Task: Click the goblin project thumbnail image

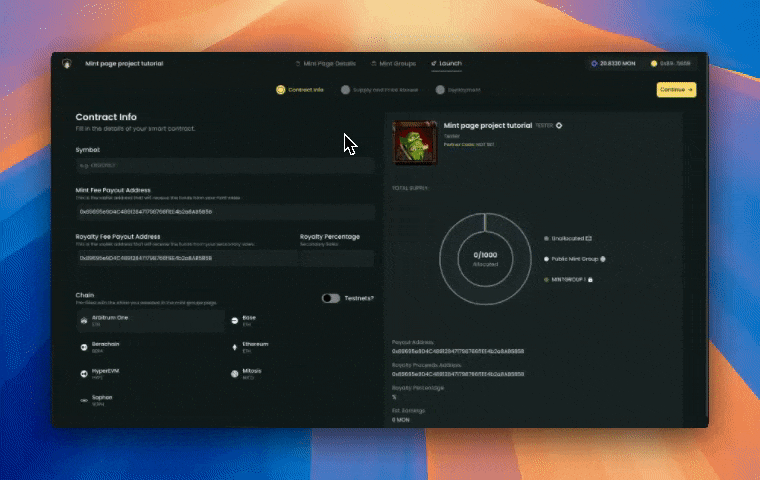Action: click(415, 143)
